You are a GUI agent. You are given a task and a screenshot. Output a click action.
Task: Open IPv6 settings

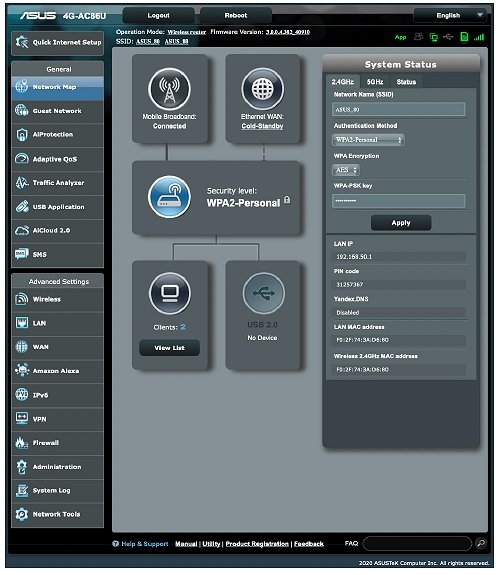(x=58, y=395)
